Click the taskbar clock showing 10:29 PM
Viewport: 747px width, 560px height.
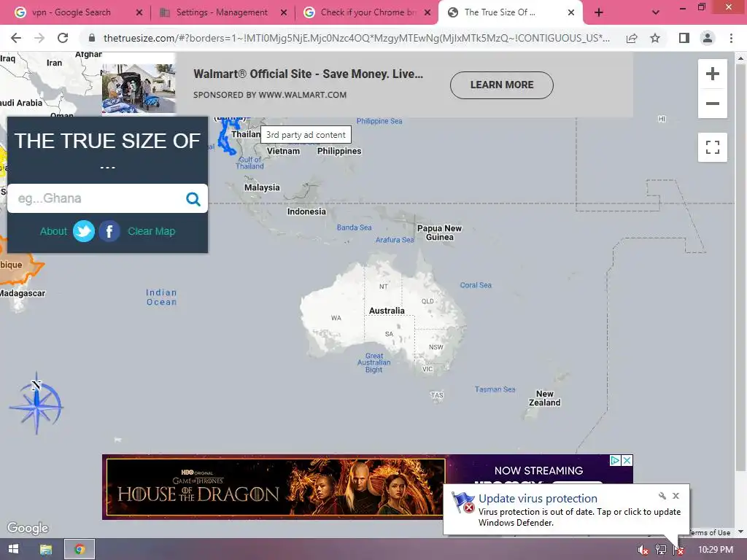[716, 550]
